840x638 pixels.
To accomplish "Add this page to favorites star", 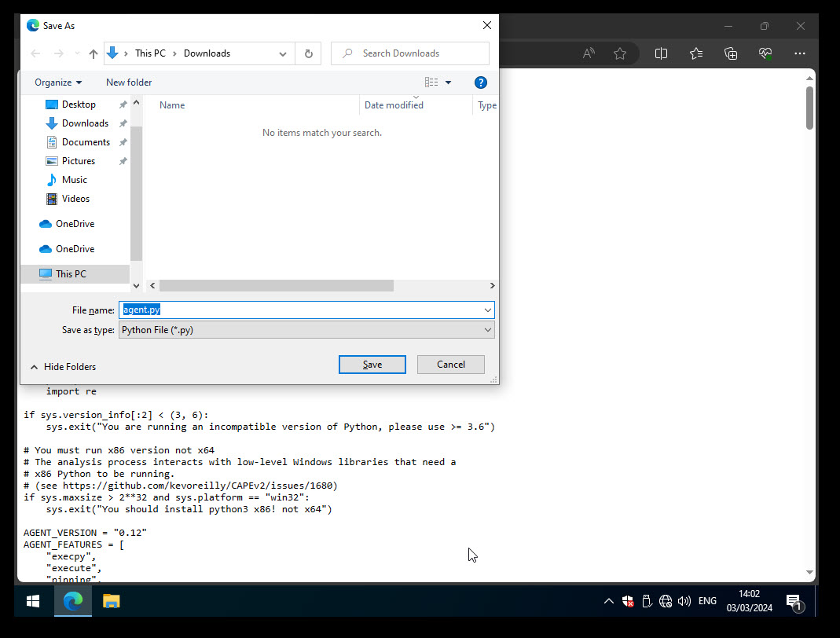I will [620, 53].
